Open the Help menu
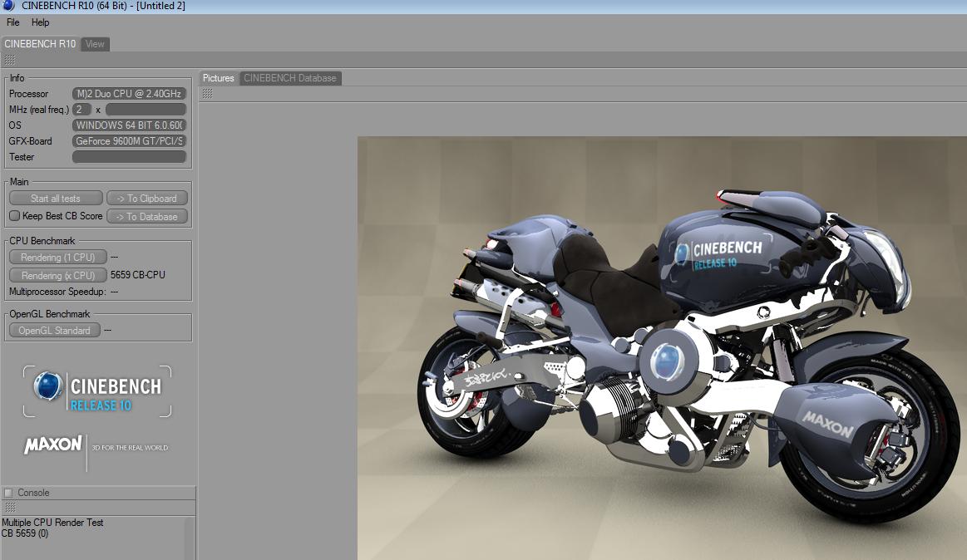 click(x=40, y=22)
